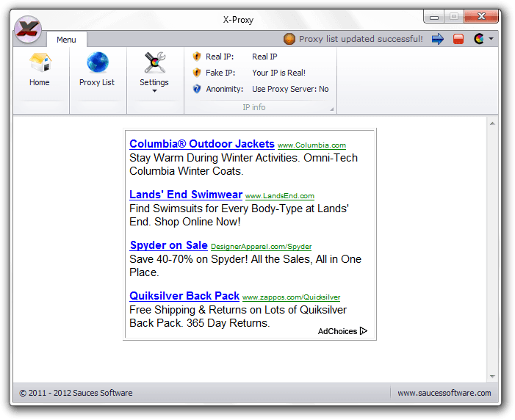Open the theme dropdown arrow beside color wheel

pyautogui.click(x=491, y=39)
